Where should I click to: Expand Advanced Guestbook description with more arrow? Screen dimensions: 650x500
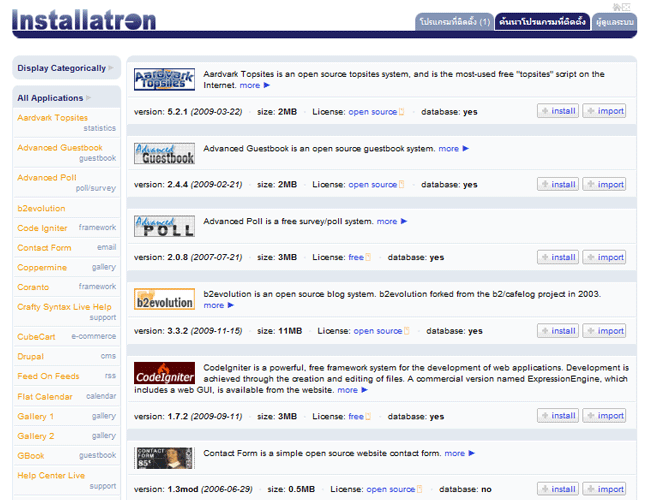[454, 149]
